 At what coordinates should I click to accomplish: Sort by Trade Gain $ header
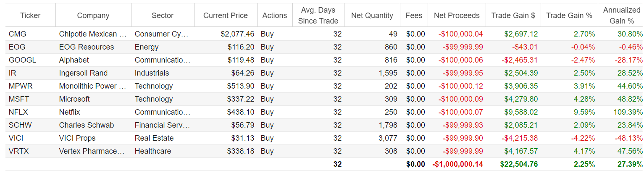click(513, 16)
